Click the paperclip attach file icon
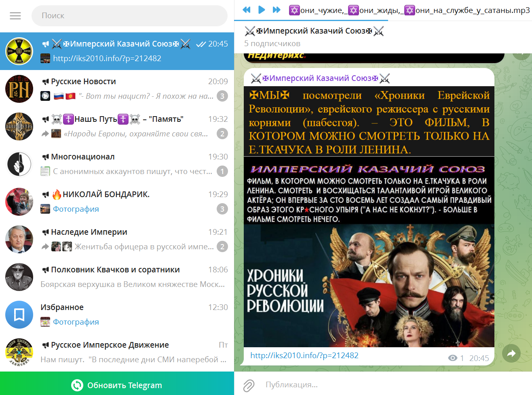The width and height of the screenshot is (532, 395). pos(249,385)
